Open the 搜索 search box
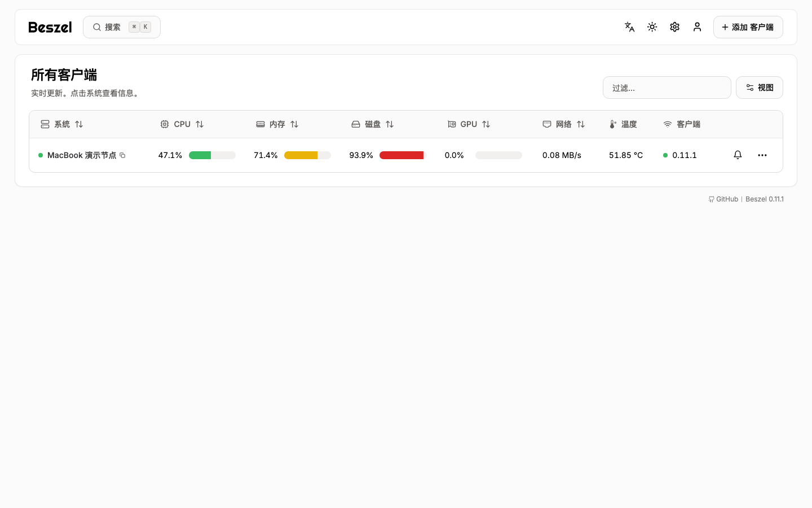Screen dimensions: 812x508 coord(122,27)
